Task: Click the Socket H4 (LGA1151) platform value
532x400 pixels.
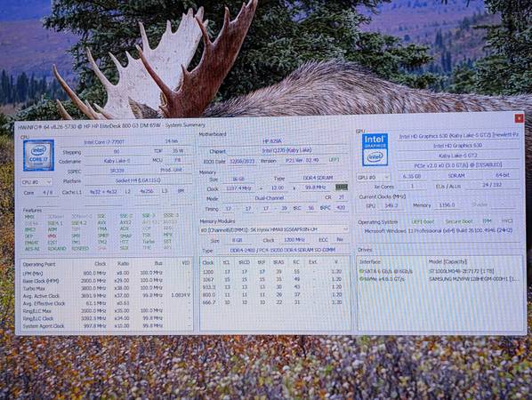Action: click(138, 180)
